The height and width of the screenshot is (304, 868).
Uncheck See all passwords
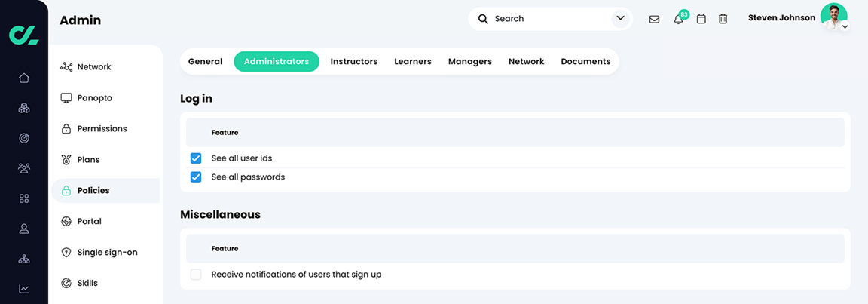[x=196, y=177]
